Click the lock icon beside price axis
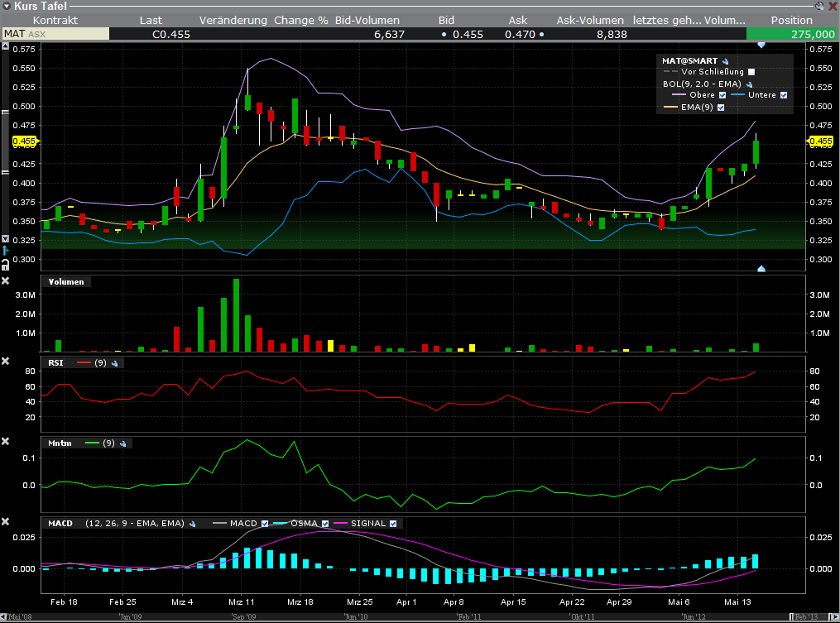 pyautogui.click(x=5, y=262)
